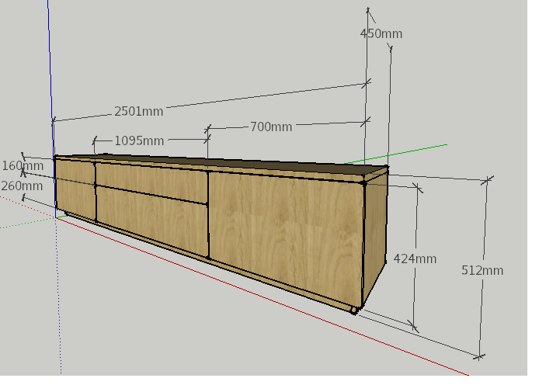This screenshot has width=539, height=392.
Task: Select the 512mm dimension label
Action: click(x=482, y=270)
